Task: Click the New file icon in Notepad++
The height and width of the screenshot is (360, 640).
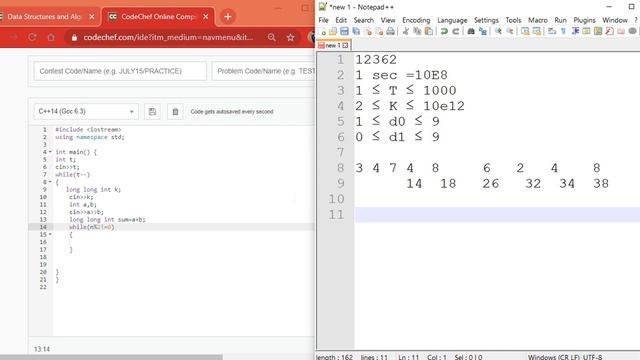Action: click(x=322, y=31)
